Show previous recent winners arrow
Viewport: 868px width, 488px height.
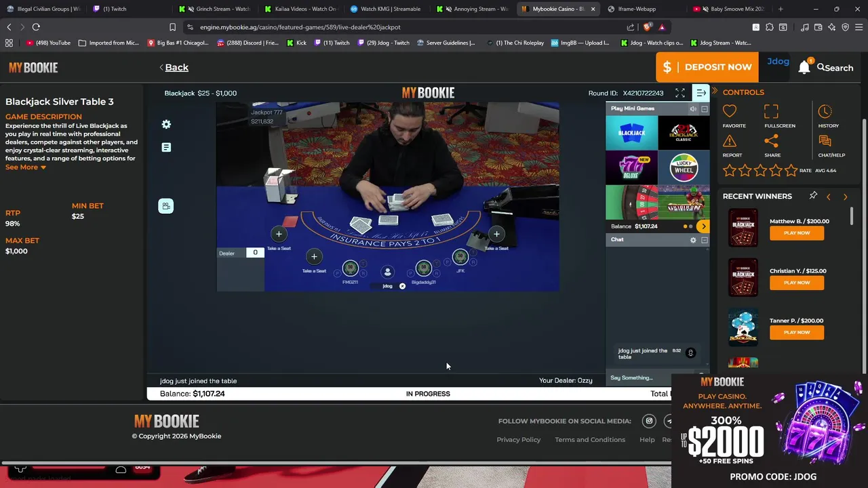tap(828, 197)
